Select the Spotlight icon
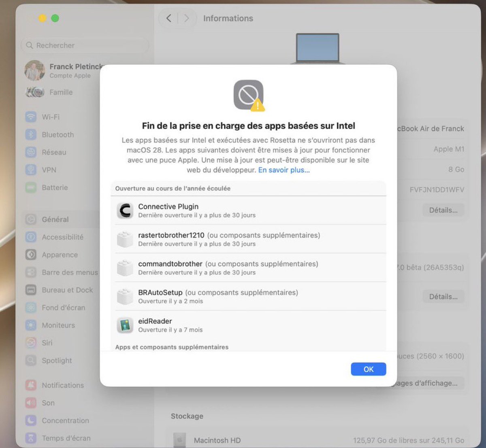This screenshot has width=486, height=448. pos(31,360)
